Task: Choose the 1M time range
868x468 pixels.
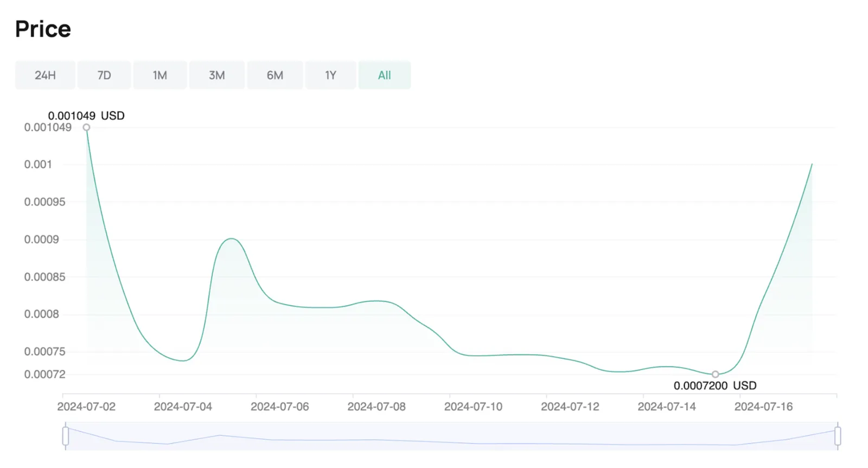Action: [159, 75]
